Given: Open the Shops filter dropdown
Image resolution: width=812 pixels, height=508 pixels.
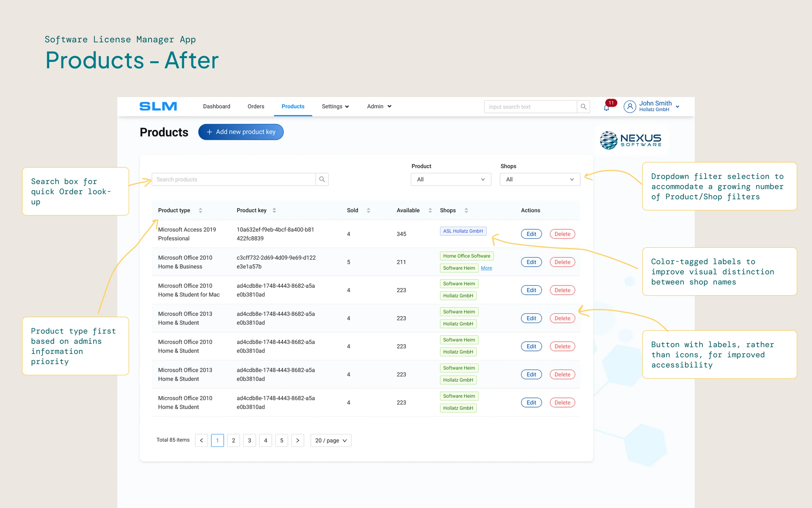Looking at the screenshot, I should click(540, 179).
